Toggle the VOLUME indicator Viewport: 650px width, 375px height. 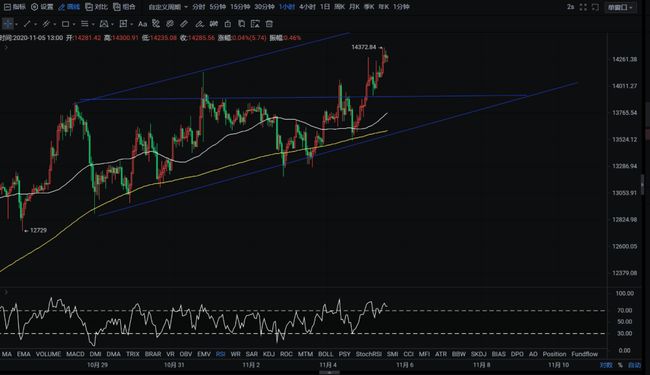pyautogui.click(x=48, y=354)
